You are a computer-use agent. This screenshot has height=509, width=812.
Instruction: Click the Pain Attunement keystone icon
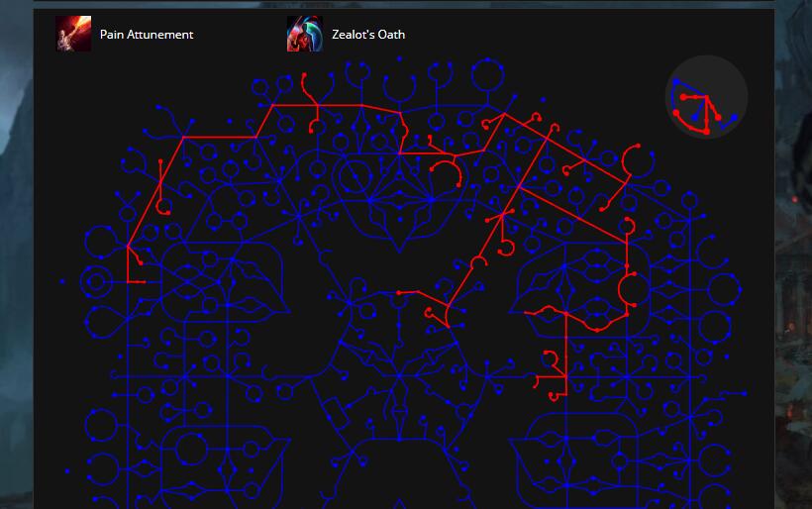pyautogui.click(x=73, y=34)
